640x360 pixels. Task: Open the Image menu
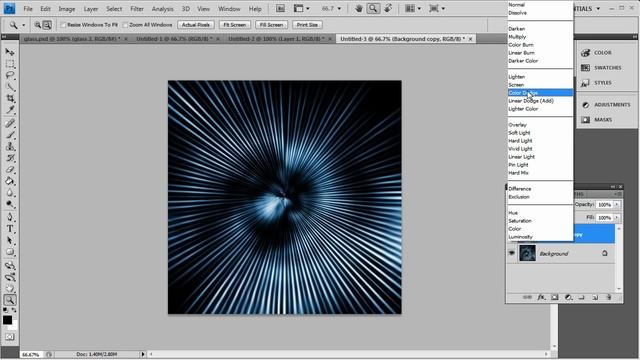pos(67,9)
